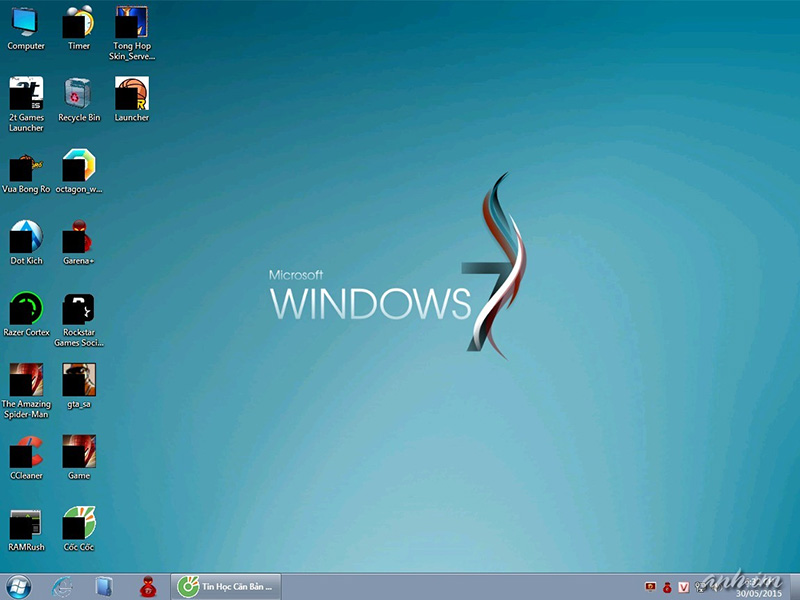Image resolution: width=800 pixels, height=600 pixels.
Task: Open Internet Explorer from the taskbar
Action: 62,587
